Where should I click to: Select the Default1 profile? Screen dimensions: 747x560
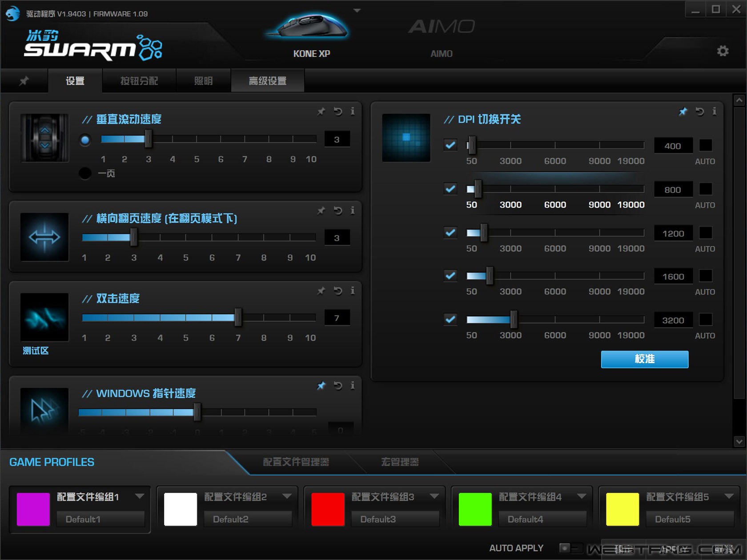pos(101,519)
